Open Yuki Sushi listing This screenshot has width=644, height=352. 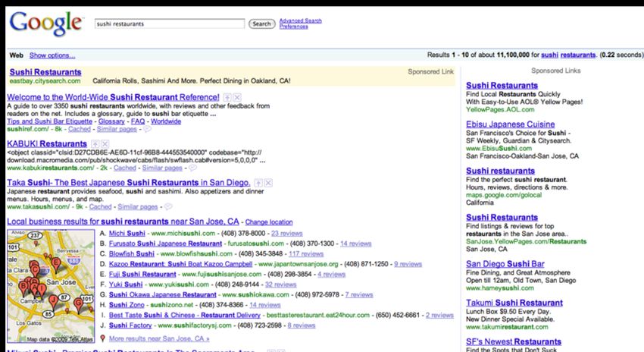point(126,284)
